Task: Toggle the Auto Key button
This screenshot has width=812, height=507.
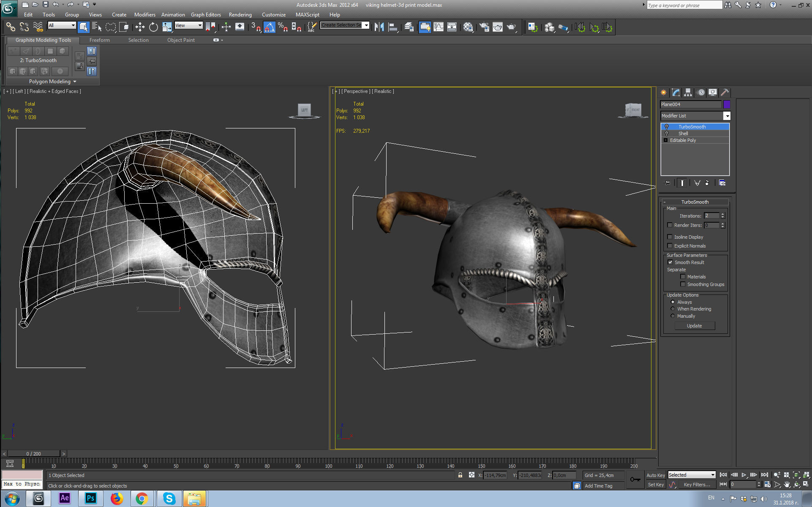Action: (x=656, y=475)
